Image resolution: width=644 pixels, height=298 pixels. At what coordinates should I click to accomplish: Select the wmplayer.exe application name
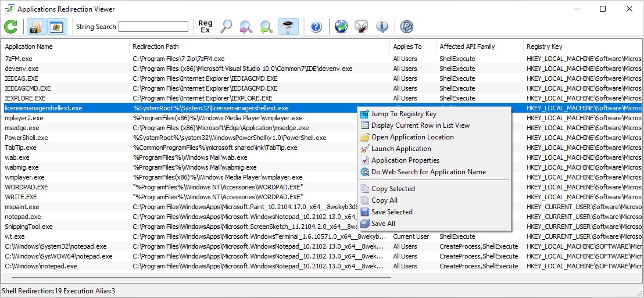(24, 177)
